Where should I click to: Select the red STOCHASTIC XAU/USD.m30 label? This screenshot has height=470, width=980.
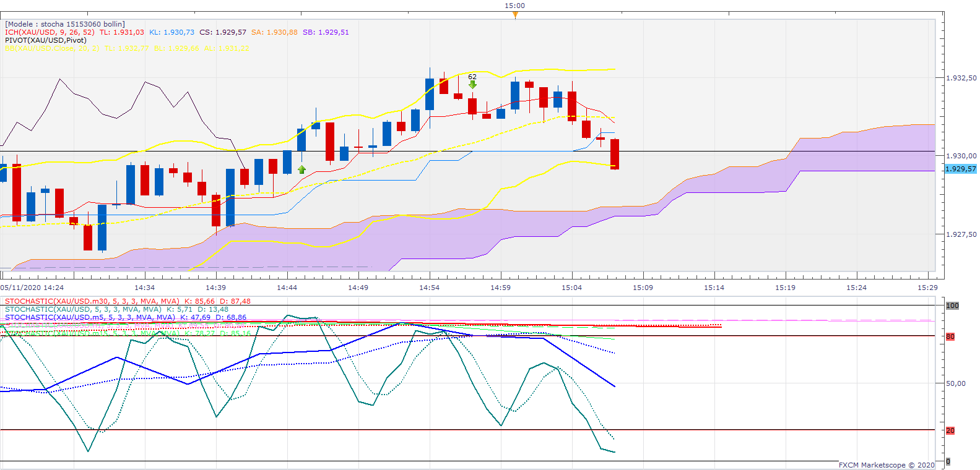pos(92,301)
